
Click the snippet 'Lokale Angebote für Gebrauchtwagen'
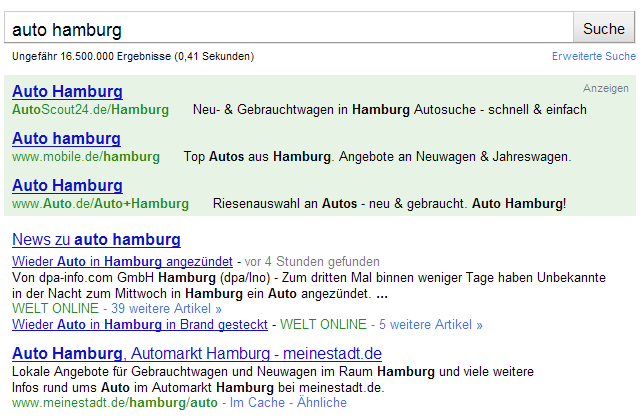coord(119,372)
